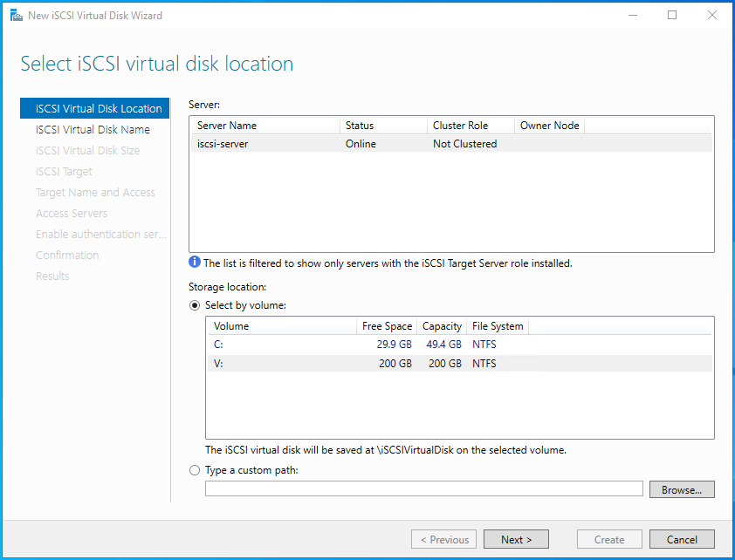Select the iscsi-server row
Image resolution: width=735 pixels, height=560 pixels.
pos(450,144)
